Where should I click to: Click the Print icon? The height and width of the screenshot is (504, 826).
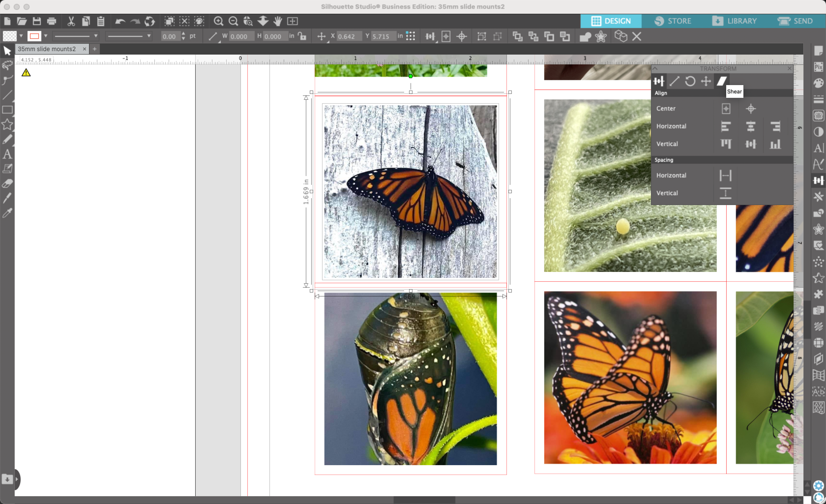pyautogui.click(x=52, y=21)
